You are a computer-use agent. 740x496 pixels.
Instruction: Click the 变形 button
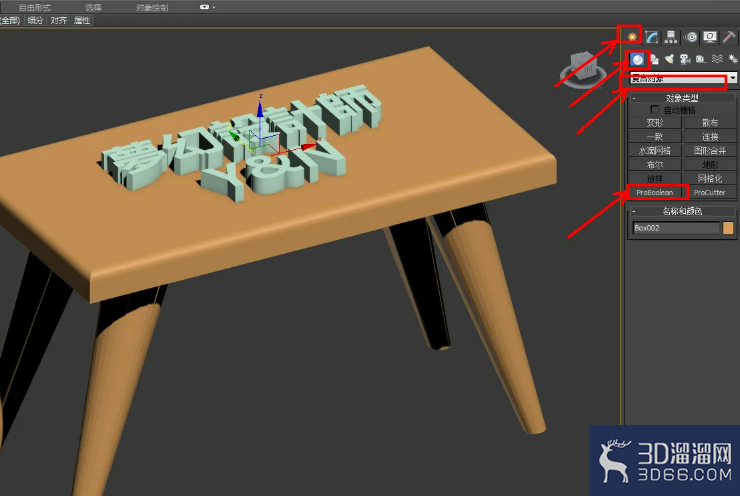655,123
